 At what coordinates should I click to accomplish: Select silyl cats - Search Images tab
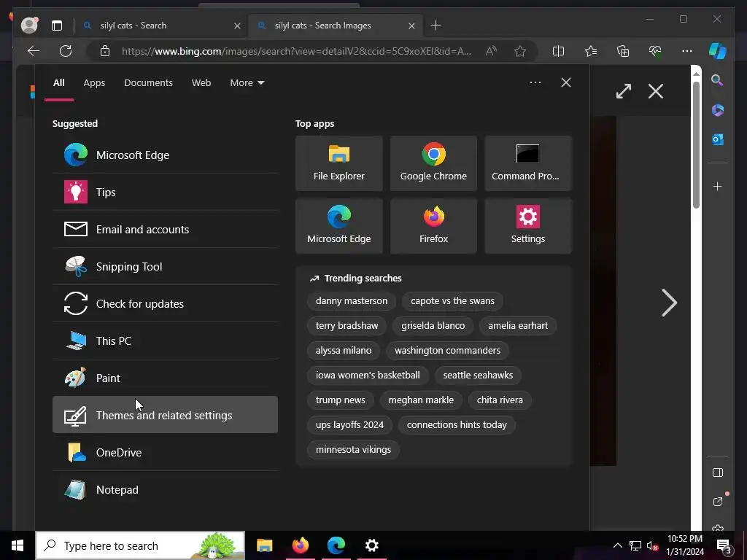(x=335, y=26)
